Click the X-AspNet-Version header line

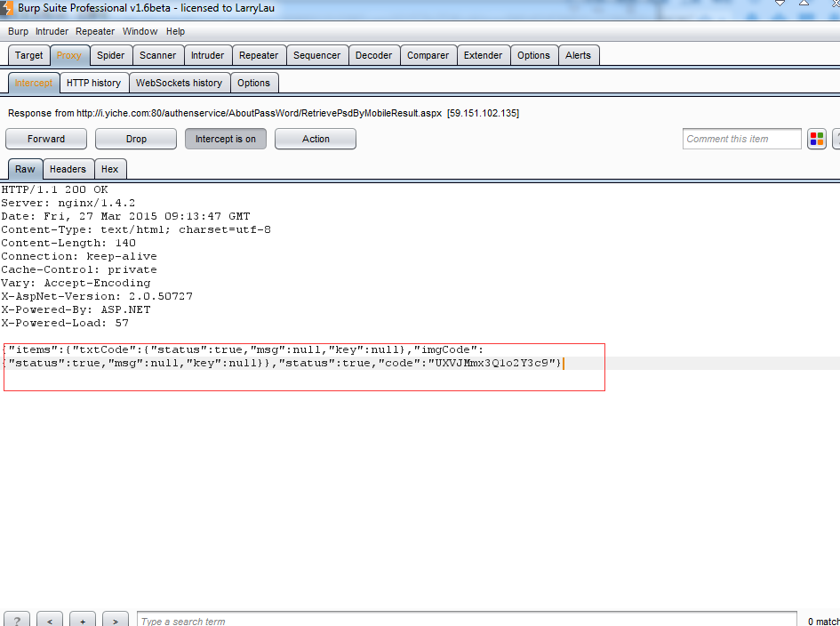pos(97,296)
